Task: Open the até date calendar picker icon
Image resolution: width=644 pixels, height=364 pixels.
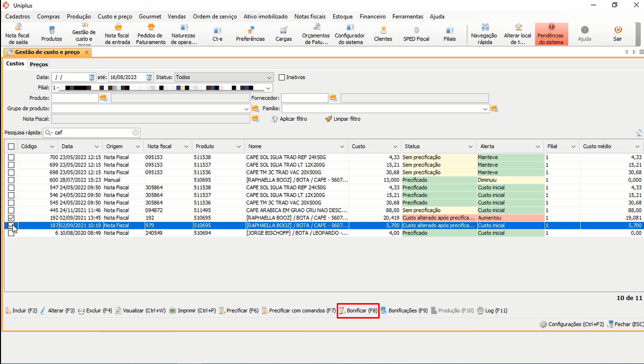Action: [149, 77]
